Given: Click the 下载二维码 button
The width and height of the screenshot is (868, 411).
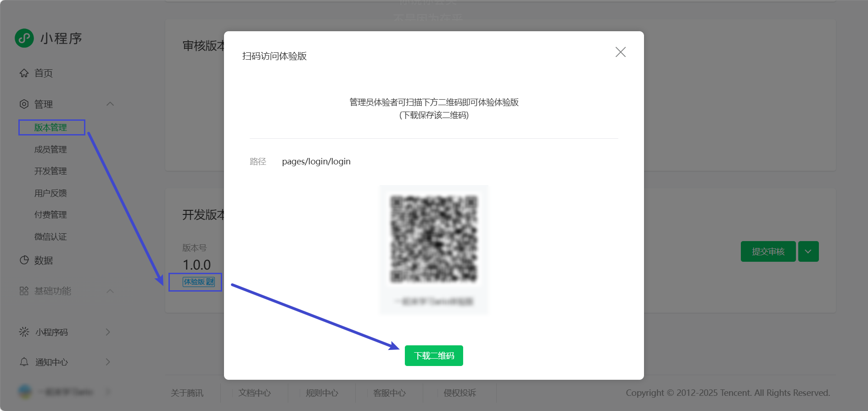Looking at the screenshot, I should pyautogui.click(x=434, y=356).
